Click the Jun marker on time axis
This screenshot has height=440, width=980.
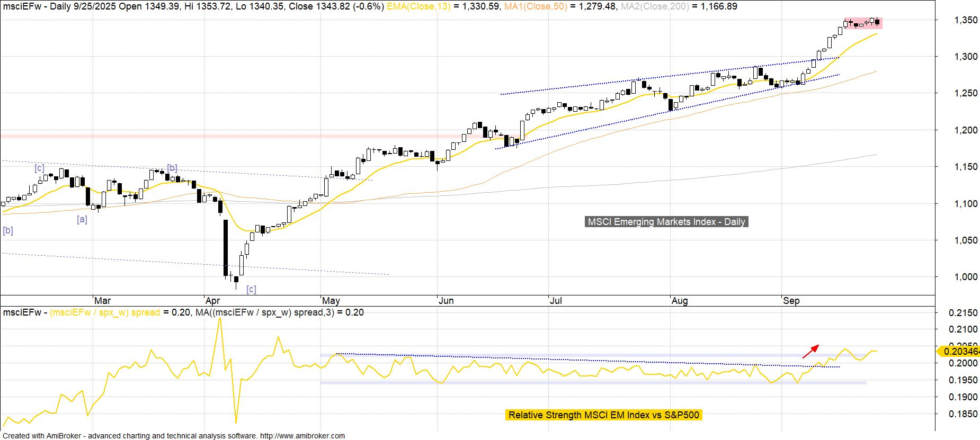pyautogui.click(x=446, y=301)
